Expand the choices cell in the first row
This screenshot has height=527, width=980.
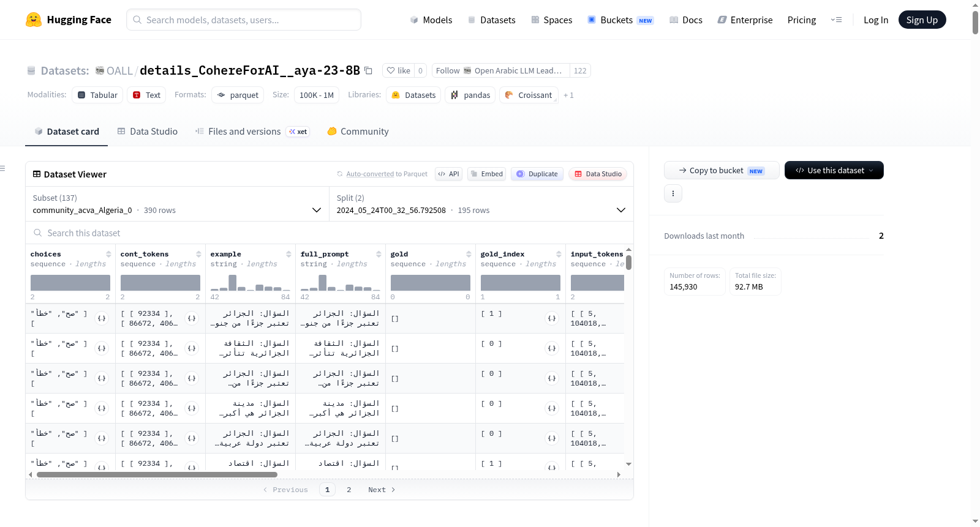coord(102,318)
